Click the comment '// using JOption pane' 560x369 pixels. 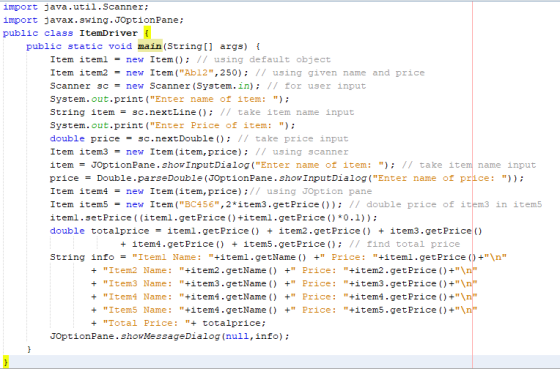[311, 191]
